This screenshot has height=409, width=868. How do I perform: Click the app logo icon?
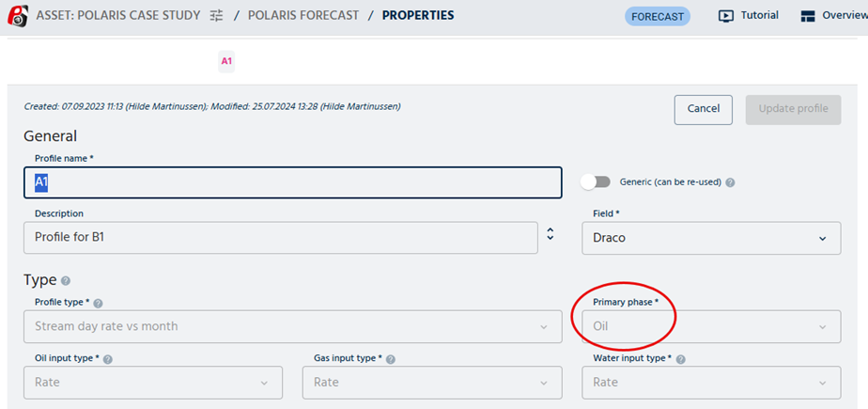(14, 16)
